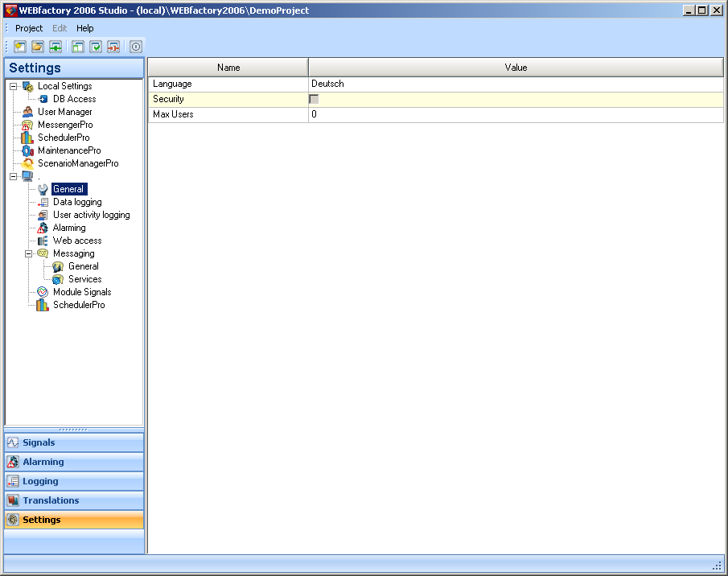Image resolution: width=728 pixels, height=576 pixels.
Task: Toggle the Security checkbox
Action: click(x=314, y=99)
